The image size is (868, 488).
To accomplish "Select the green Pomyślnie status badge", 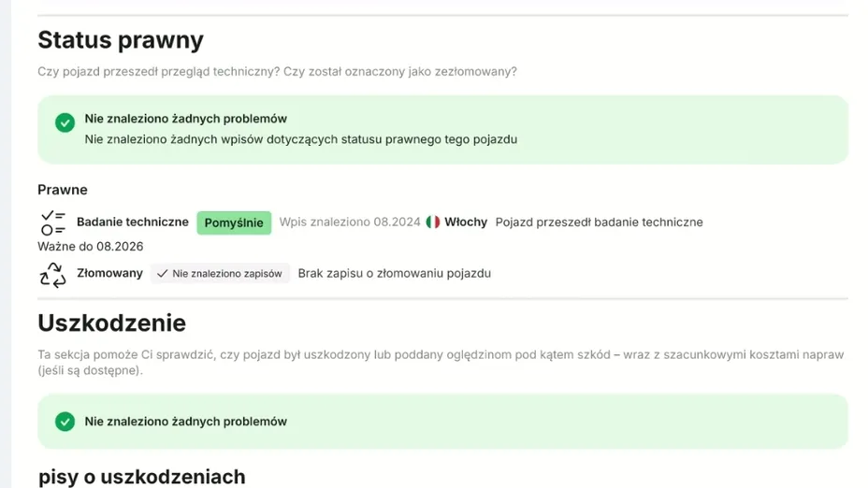I will pos(234,222).
